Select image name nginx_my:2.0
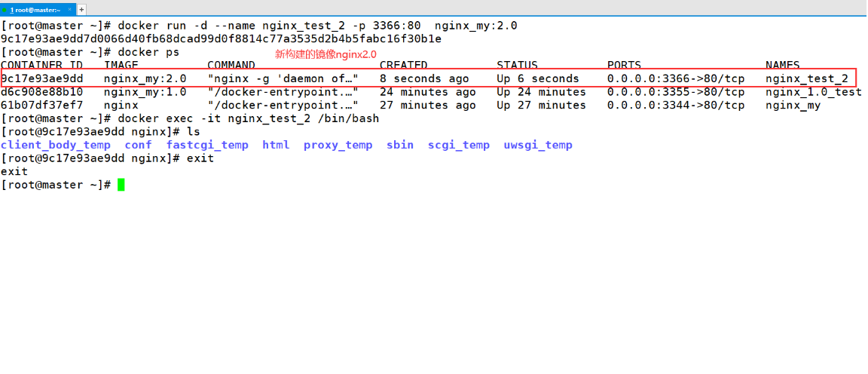 pos(145,78)
